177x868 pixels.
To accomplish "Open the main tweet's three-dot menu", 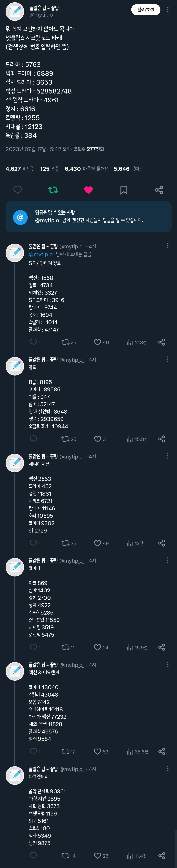I will tap(168, 10).
